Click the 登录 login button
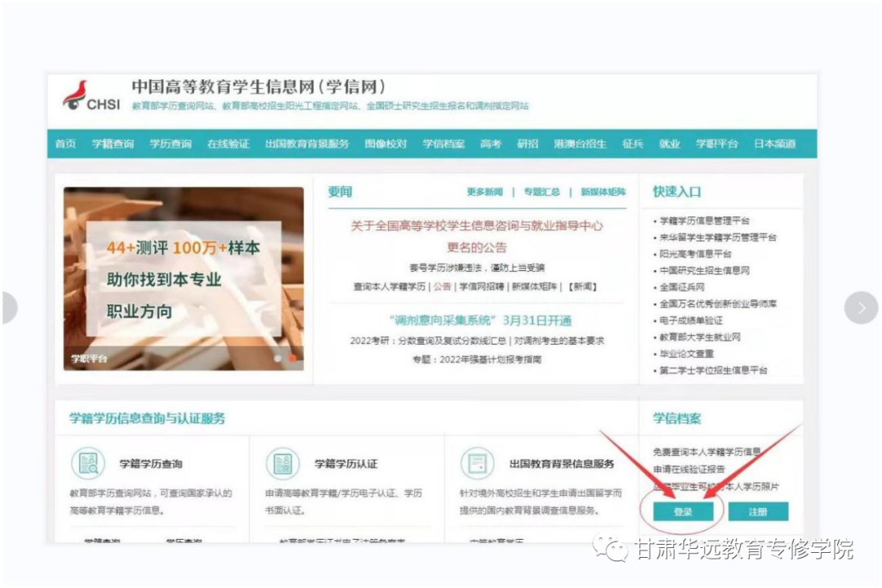This screenshot has height=588, width=882. [x=683, y=511]
